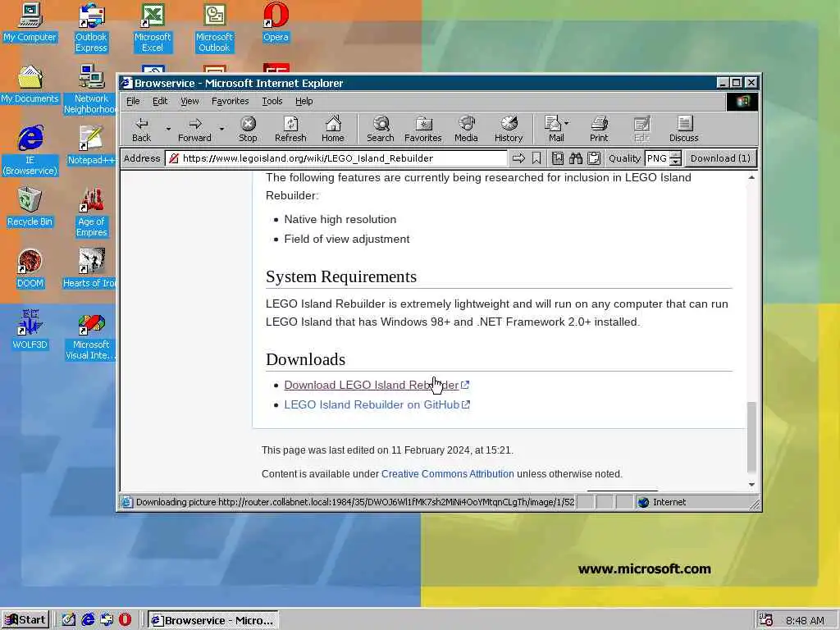This screenshot has width=840, height=630.
Task: Click the 8:48 AM taskbar clock
Action: point(805,620)
